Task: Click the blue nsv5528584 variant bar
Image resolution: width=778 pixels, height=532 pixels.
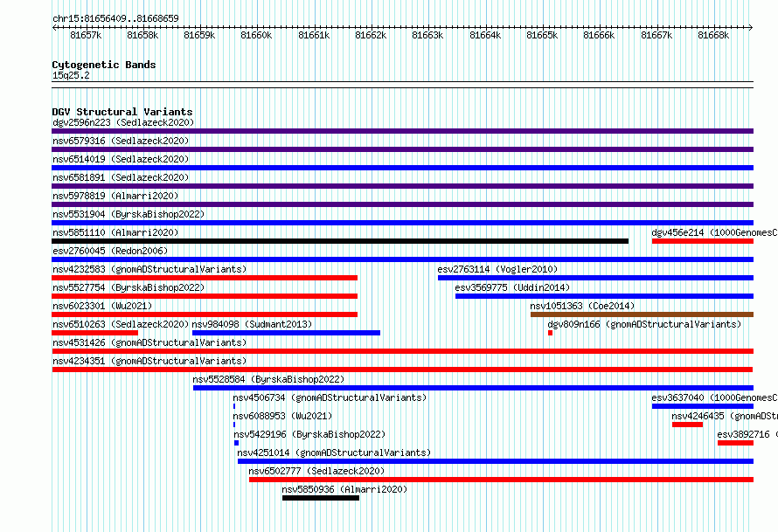Action: click(473, 388)
